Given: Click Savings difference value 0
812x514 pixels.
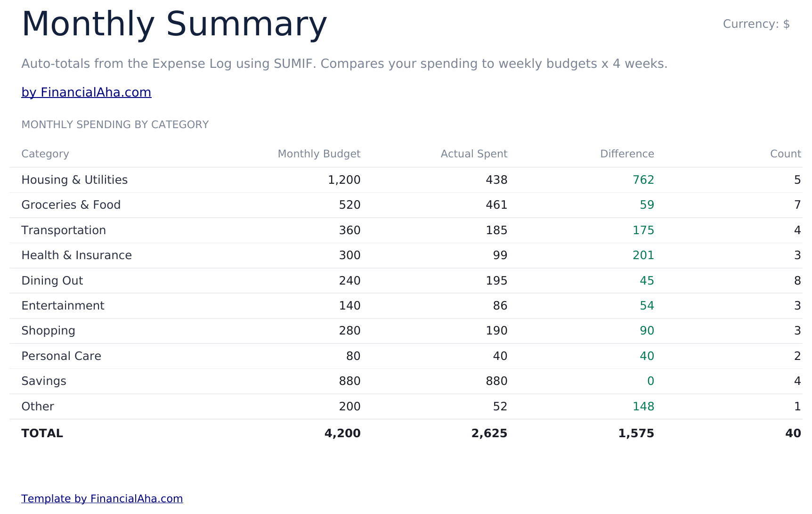Looking at the screenshot, I should [x=651, y=381].
